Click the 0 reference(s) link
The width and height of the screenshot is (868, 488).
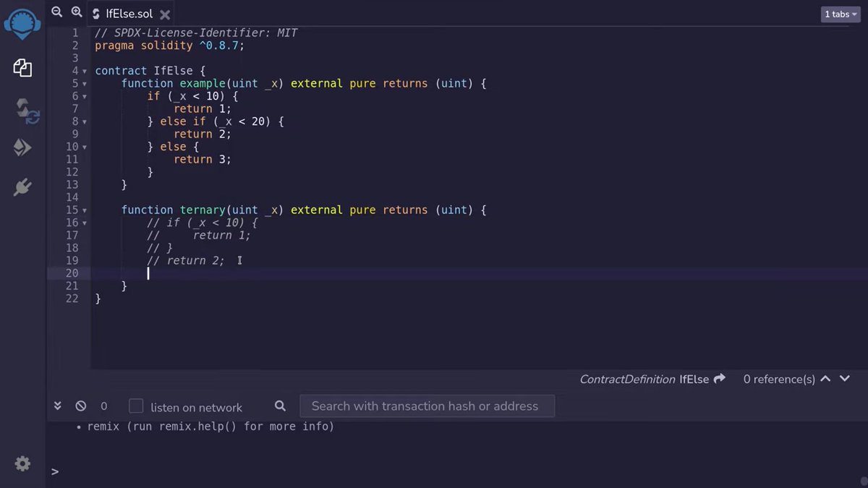point(778,378)
